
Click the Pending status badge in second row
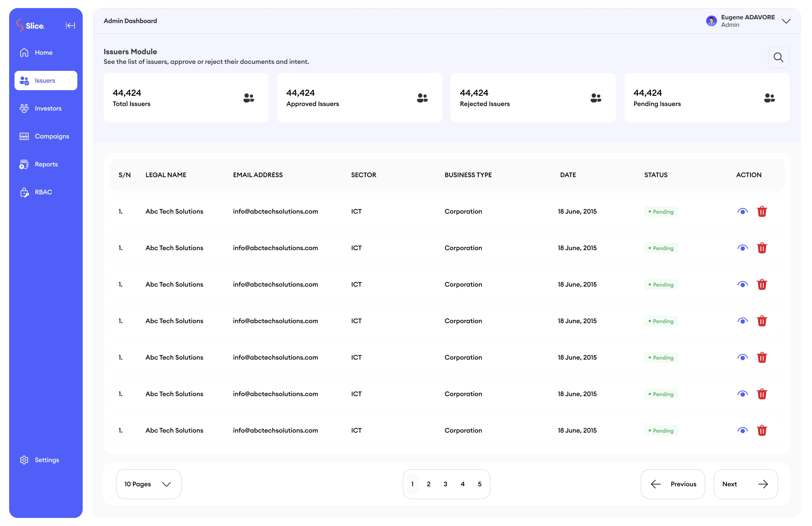coord(661,248)
